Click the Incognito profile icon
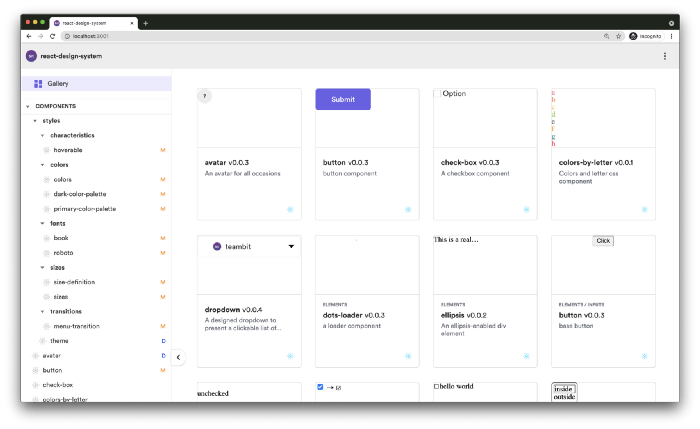This screenshot has height=429, width=700. [633, 36]
